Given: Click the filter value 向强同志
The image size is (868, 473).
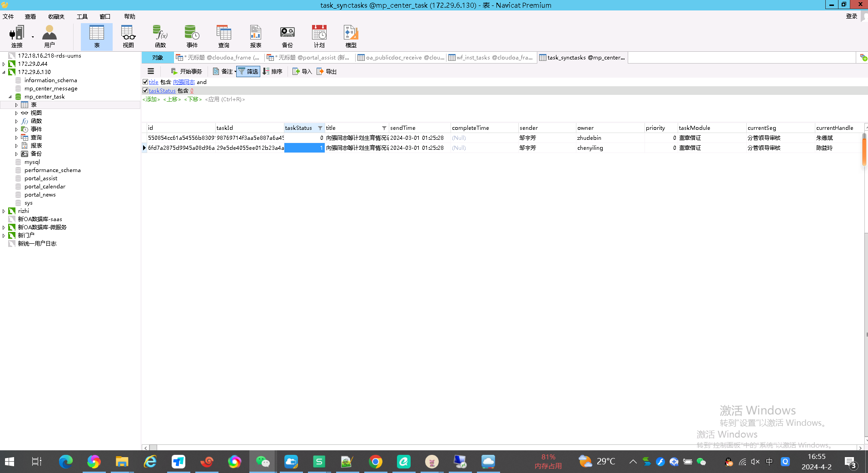Looking at the screenshot, I should pyautogui.click(x=184, y=82).
